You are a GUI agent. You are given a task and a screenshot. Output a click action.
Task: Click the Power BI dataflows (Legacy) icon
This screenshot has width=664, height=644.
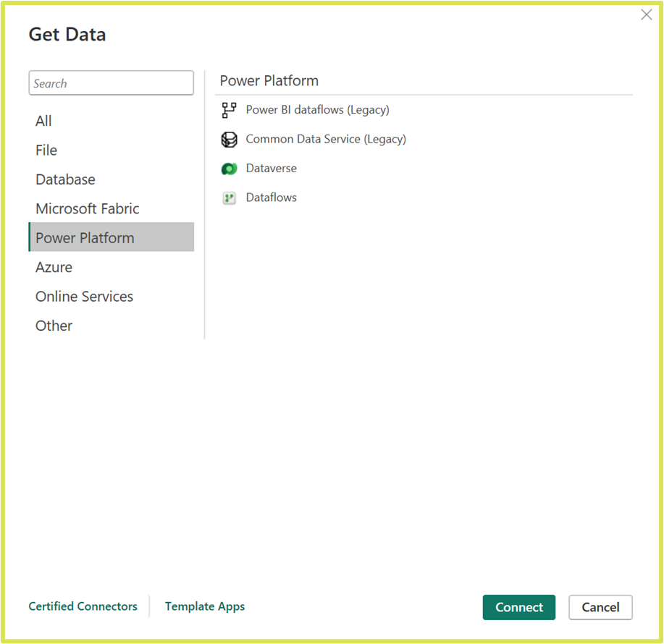[229, 110]
